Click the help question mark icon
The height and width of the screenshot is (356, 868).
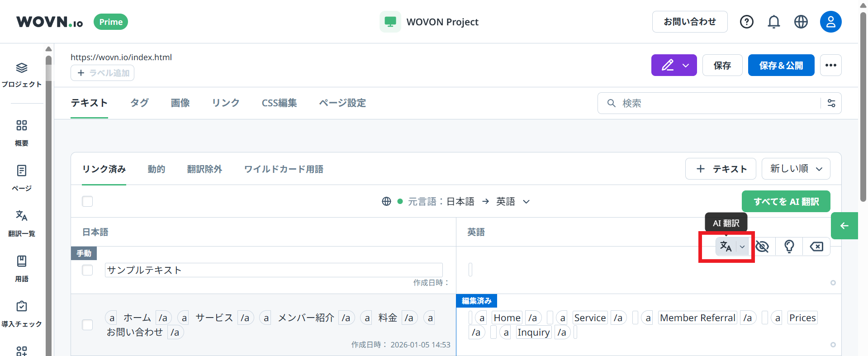tap(746, 22)
